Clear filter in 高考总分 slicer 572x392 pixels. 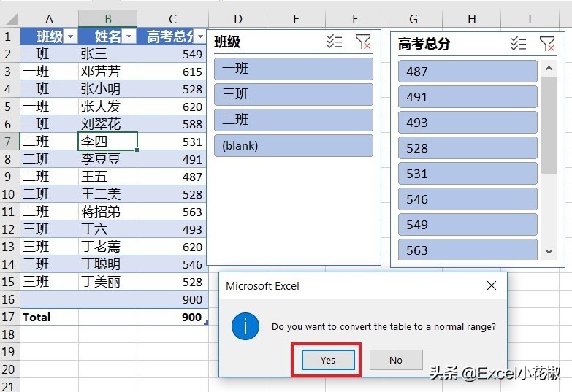point(547,44)
